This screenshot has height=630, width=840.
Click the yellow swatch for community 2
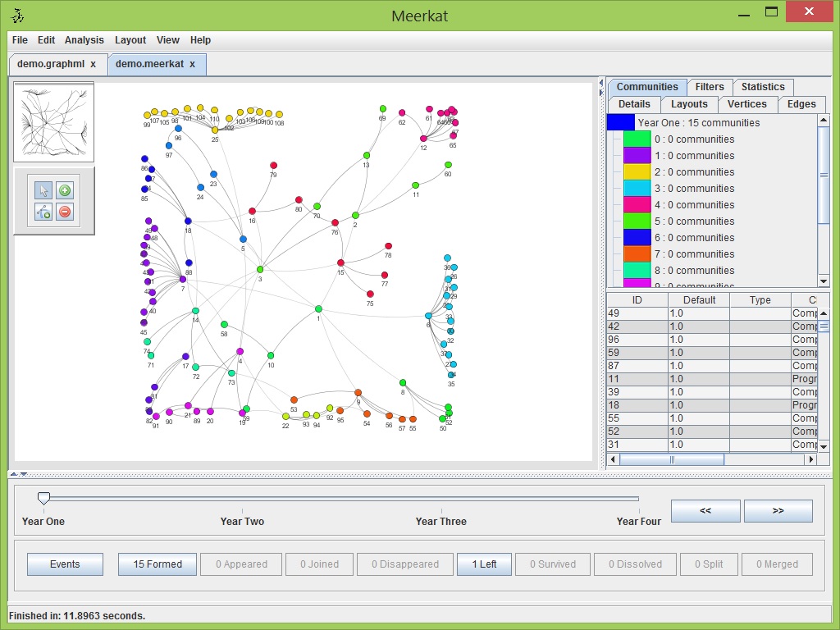[637, 172]
